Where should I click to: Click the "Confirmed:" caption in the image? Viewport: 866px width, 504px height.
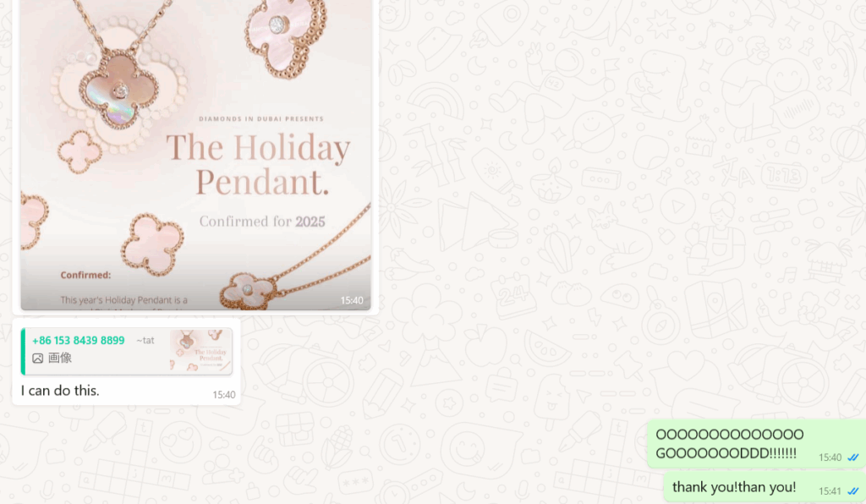85,275
